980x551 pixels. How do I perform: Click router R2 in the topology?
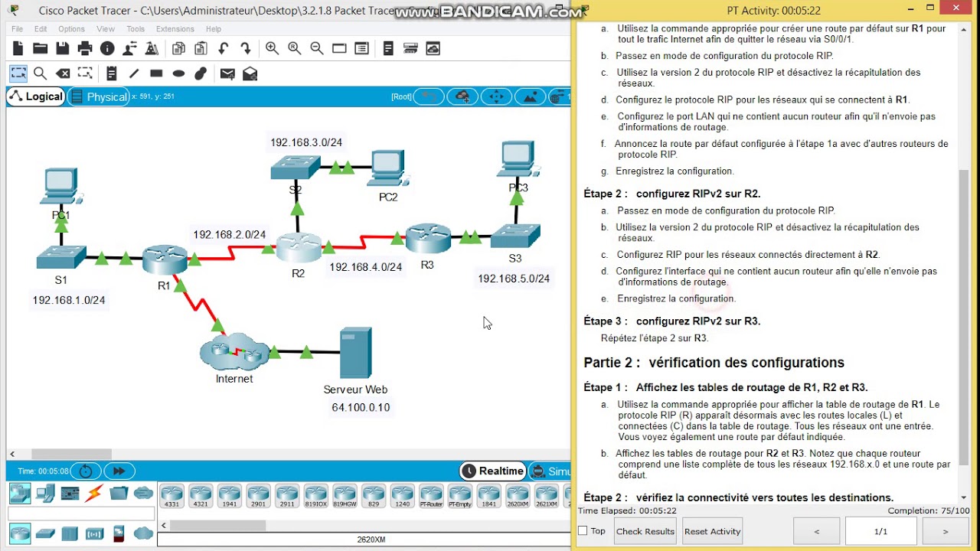click(x=299, y=248)
